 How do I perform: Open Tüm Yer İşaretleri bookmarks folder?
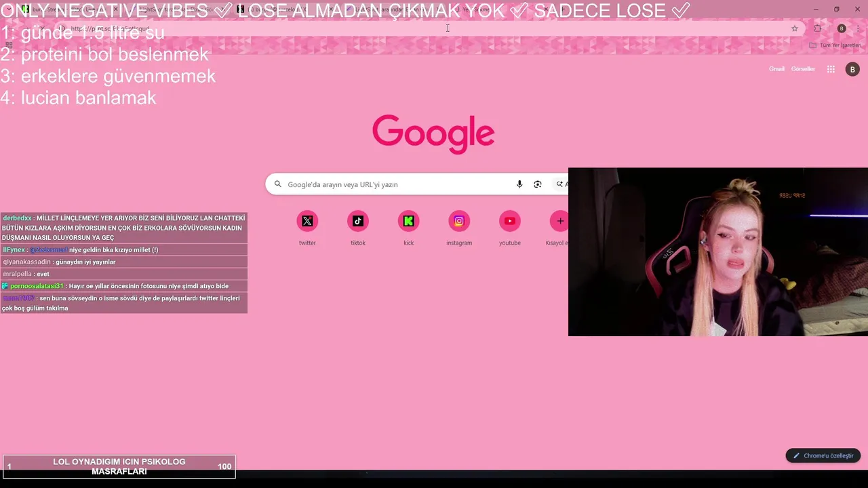coord(835,45)
